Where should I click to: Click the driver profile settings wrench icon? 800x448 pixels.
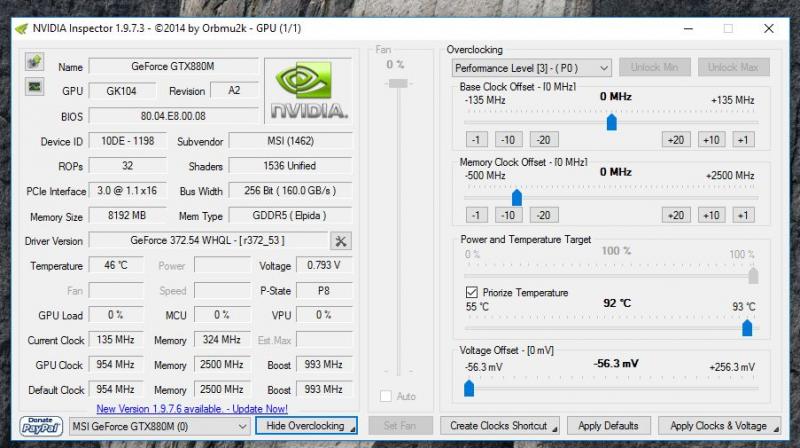pos(340,241)
